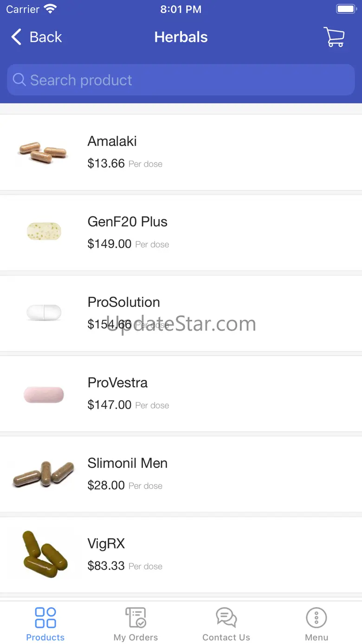Tap the Amalaki capsules thumbnail
Image resolution: width=362 pixels, height=644 pixels.
[x=44, y=152]
